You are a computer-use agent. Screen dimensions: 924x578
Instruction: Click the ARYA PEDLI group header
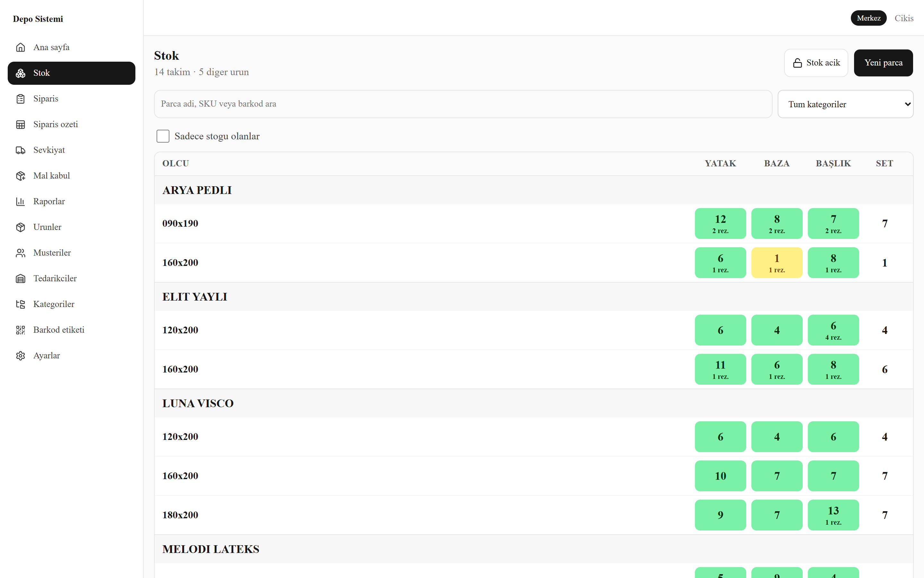coord(534,190)
